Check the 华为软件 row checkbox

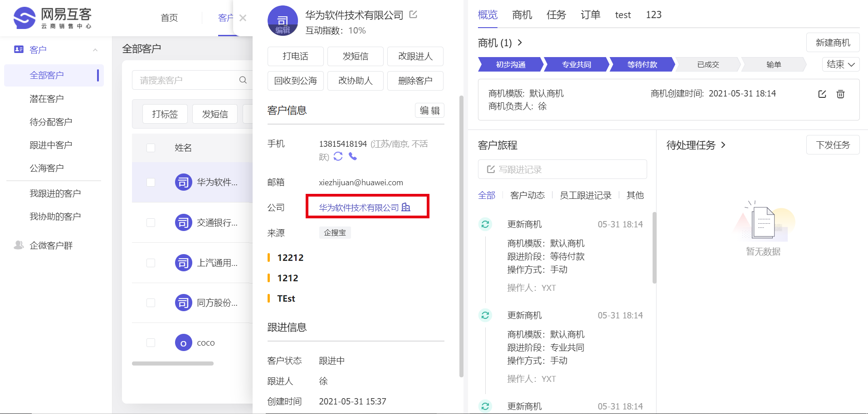[x=151, y=182]
